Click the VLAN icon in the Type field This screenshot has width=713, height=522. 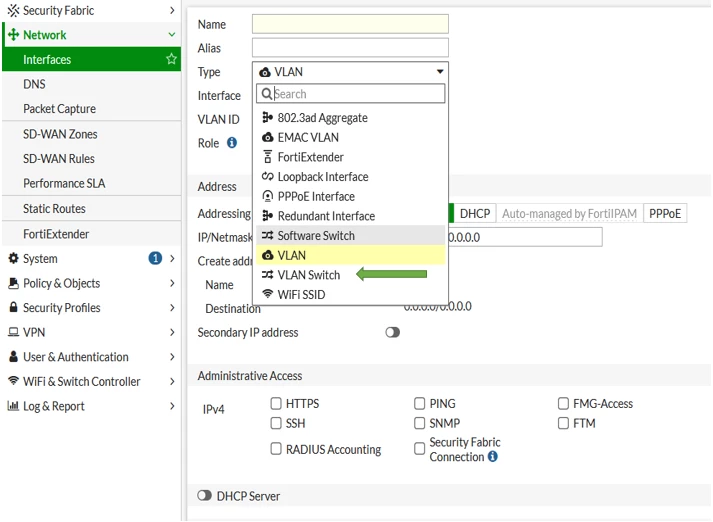coord(265,72)
